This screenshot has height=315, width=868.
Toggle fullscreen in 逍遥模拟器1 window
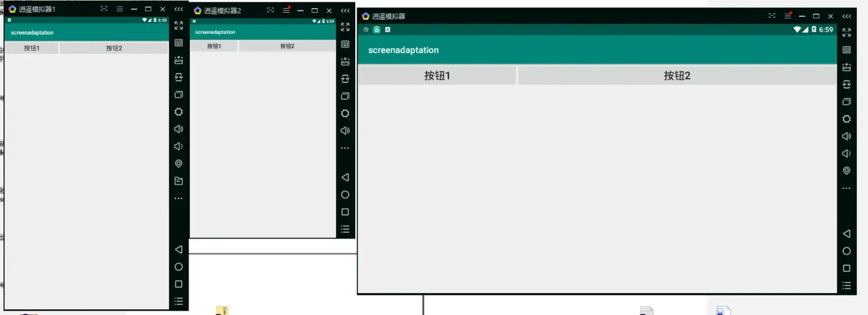click(179, 25)
